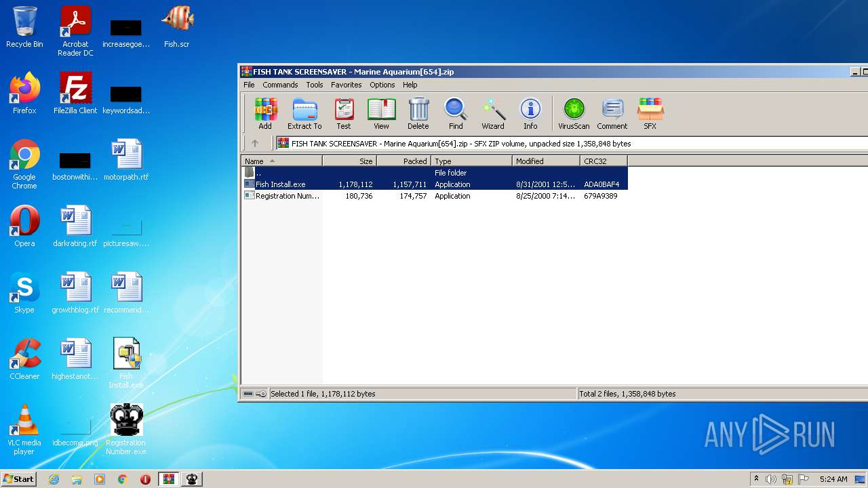Open the Favorites menu
Screen dimensions: 868x488
347,85
